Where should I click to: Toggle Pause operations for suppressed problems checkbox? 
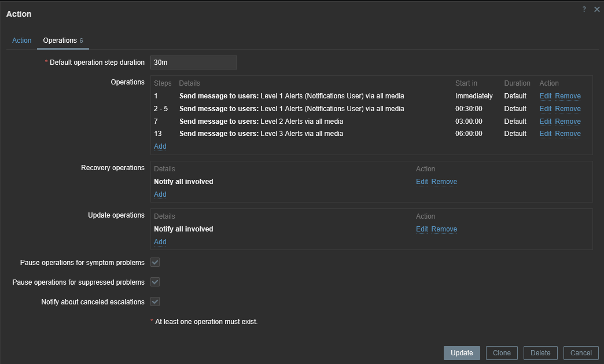pyautogui.click(x=155, y=282)
